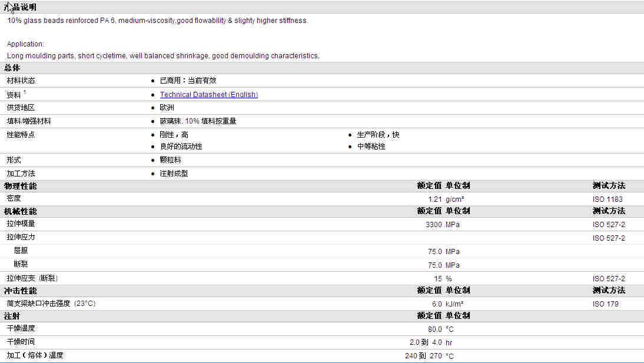
Task: Click the '干燥温度' row label
Action: point(21,328)
